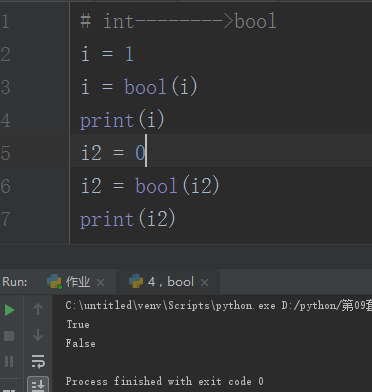Click the green Run (rerun) button
This screenshot has width=372, height=392.
coord(10,310)
